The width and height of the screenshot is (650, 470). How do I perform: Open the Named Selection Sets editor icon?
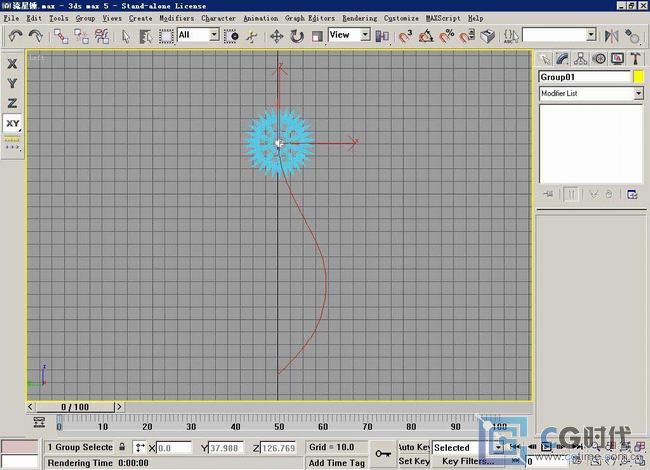pyautogui.click(x=511, y=36)
